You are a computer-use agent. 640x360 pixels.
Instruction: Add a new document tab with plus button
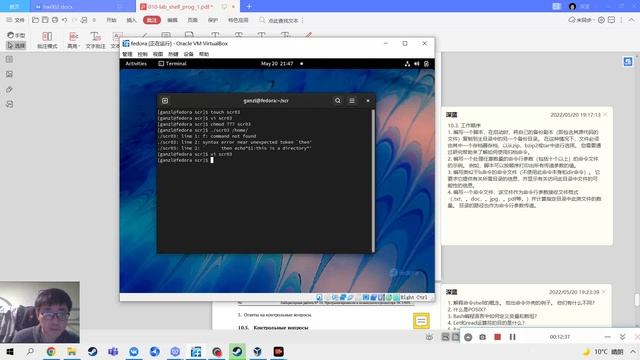(x=249, y=7)
